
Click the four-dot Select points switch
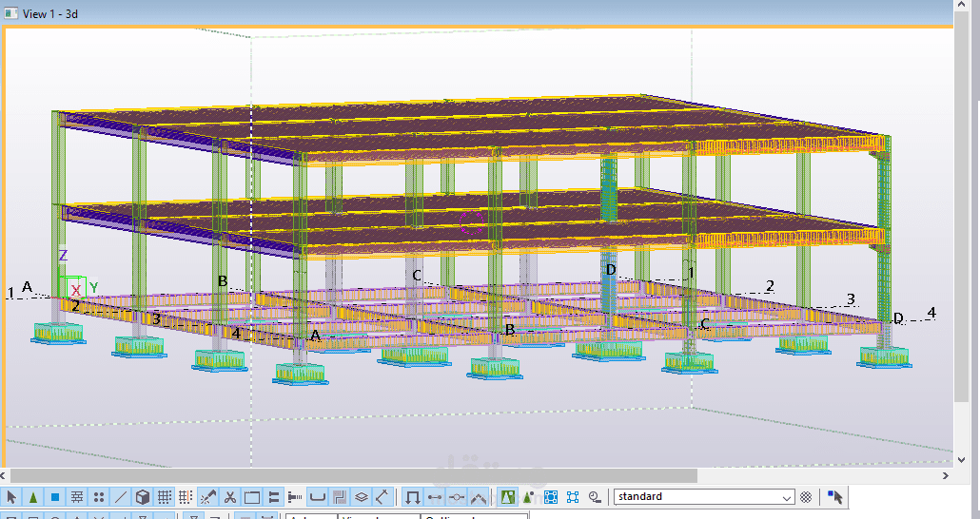click(99, 497)
